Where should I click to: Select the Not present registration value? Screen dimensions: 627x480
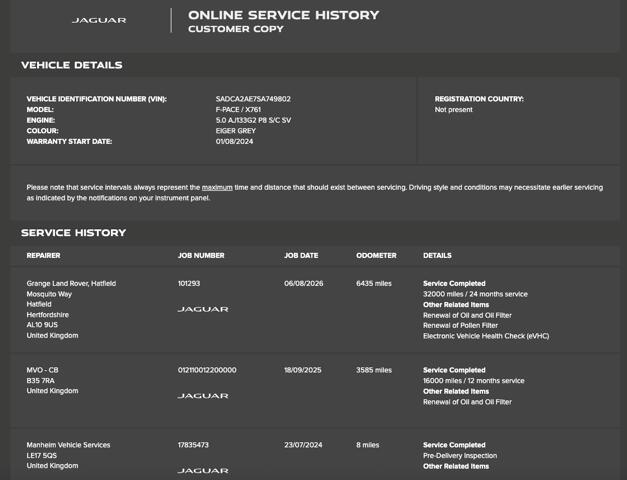coord(453,109)
